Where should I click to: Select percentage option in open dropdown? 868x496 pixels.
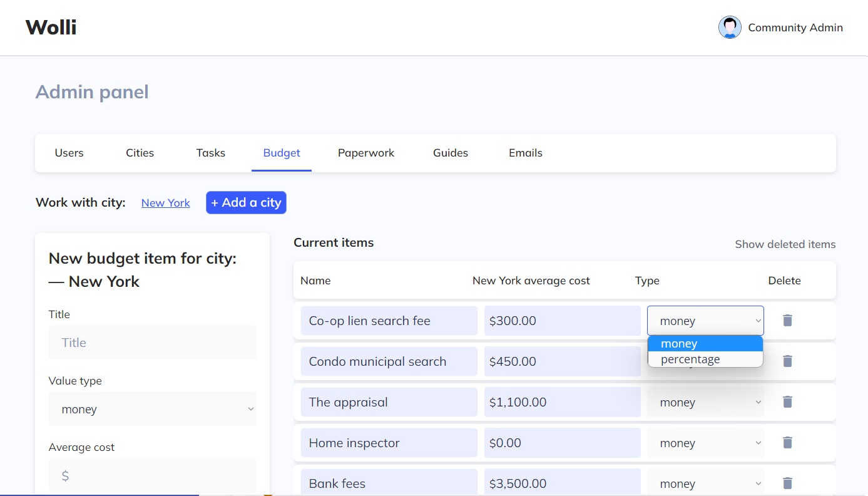[690, 359]
